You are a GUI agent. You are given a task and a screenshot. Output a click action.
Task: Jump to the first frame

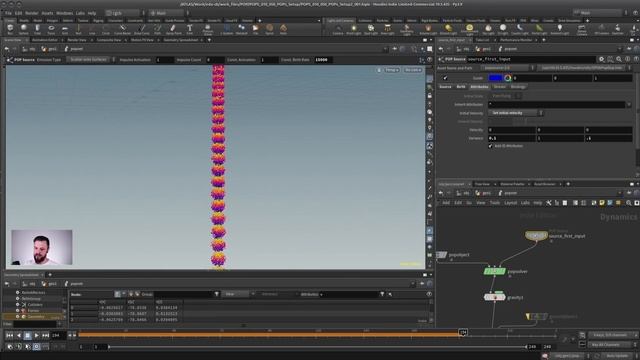pyautogui.click(x=9, y=336)
